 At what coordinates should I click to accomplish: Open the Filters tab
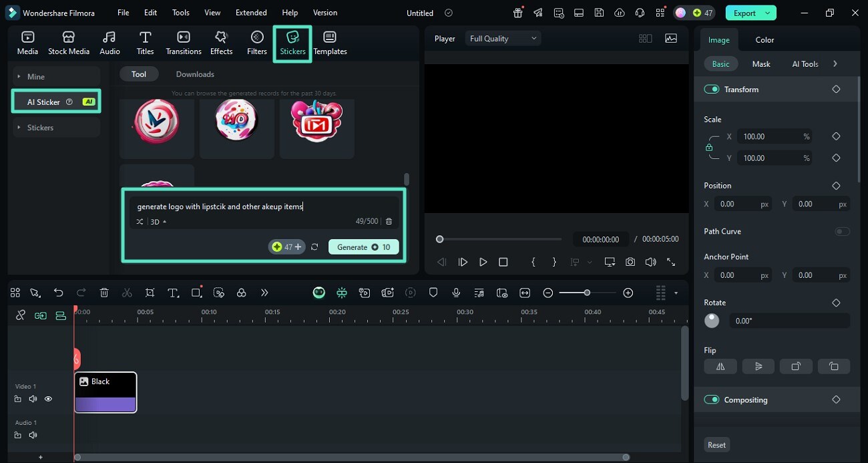[x=257, y=43]
